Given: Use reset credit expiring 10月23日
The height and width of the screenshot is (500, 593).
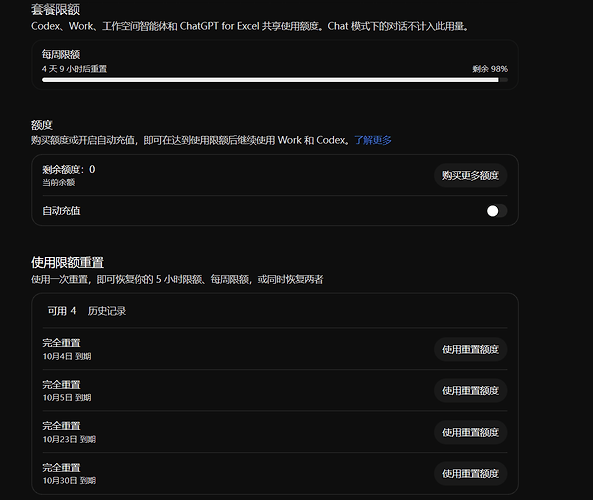Looking at the screenshot, I should pos(470,432).
